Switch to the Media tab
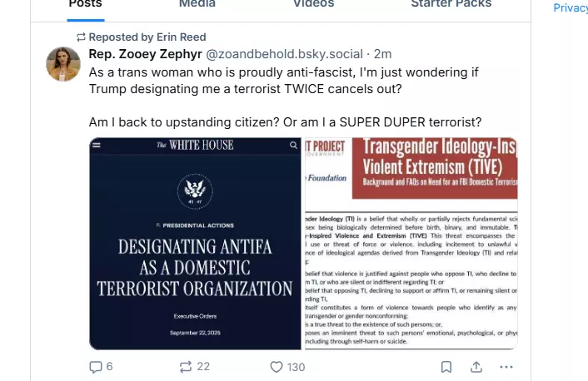Screen dimensions: 588x381 (197, 4)
